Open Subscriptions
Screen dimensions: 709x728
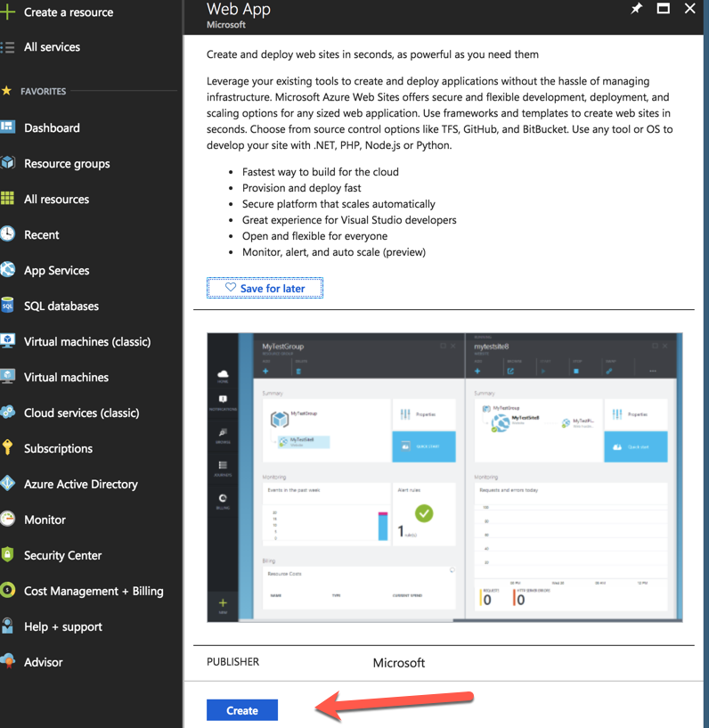tap(59, 448)
